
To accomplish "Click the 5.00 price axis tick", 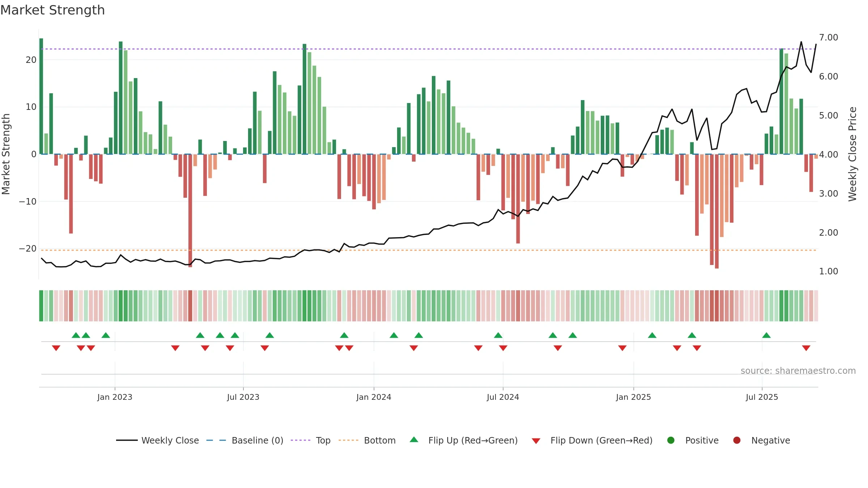I will [x=829, y=116].
